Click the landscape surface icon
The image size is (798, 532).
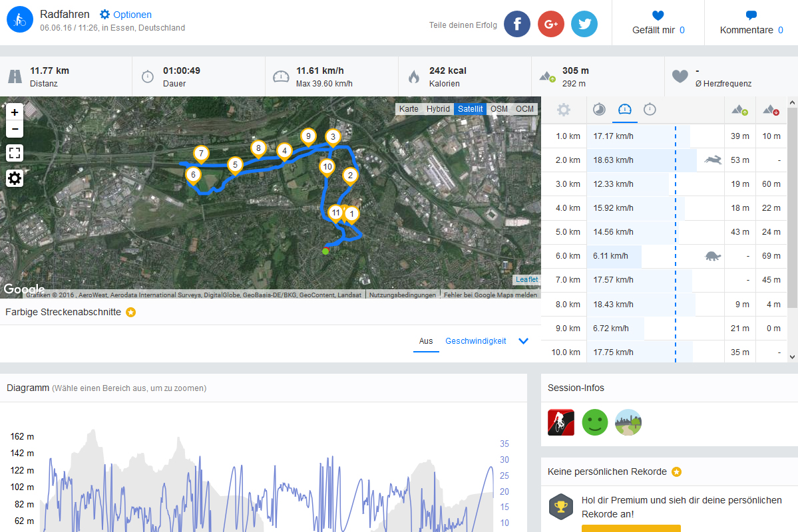pos(628,422)
